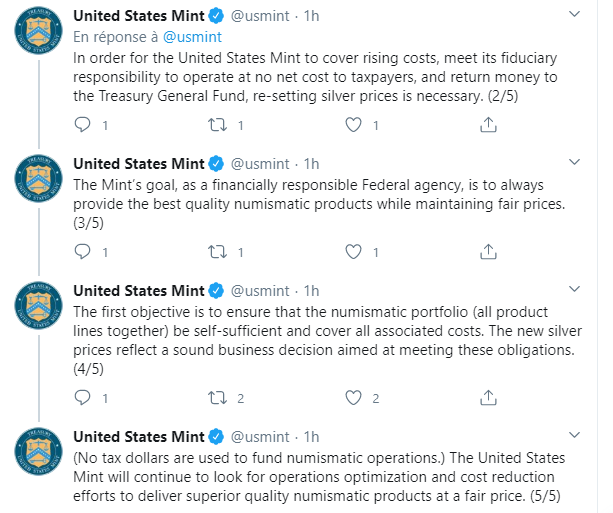Share the (3/5) tweet
Image resolution: width=613 pixels, height=513 pixels.
click(x=488, y=252)
